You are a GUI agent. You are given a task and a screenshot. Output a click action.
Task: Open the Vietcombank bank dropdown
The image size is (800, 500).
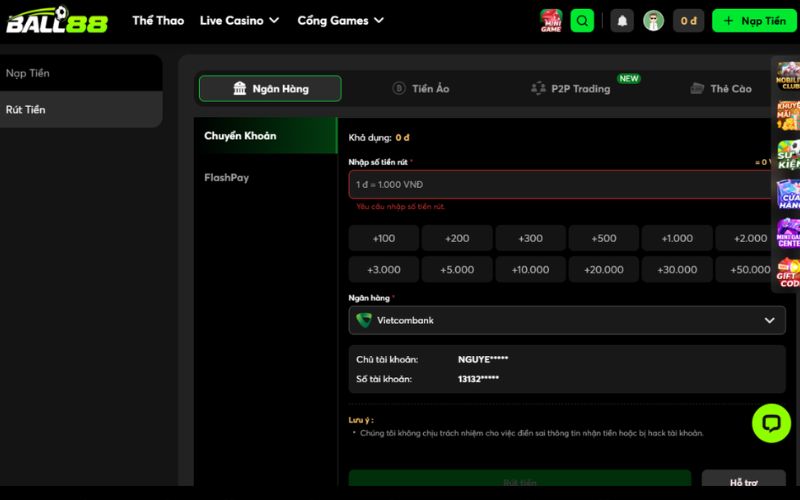(566, 320)
